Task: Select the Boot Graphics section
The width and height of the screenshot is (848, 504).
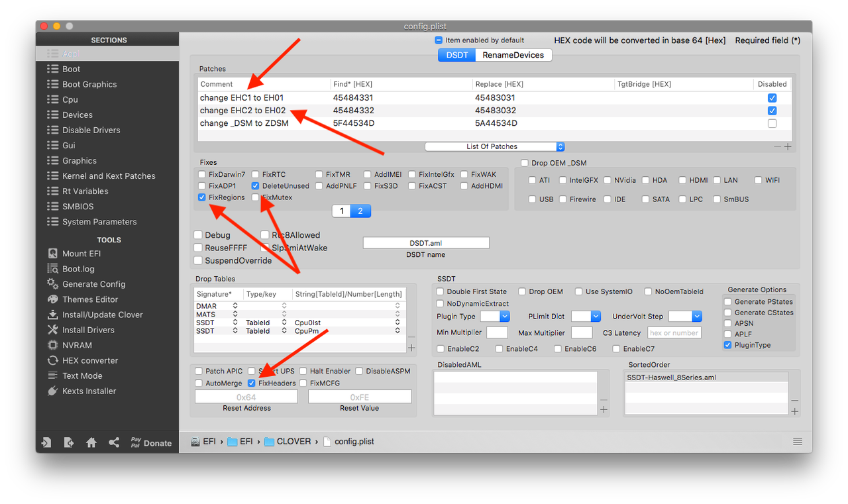Action: (89, 84)
